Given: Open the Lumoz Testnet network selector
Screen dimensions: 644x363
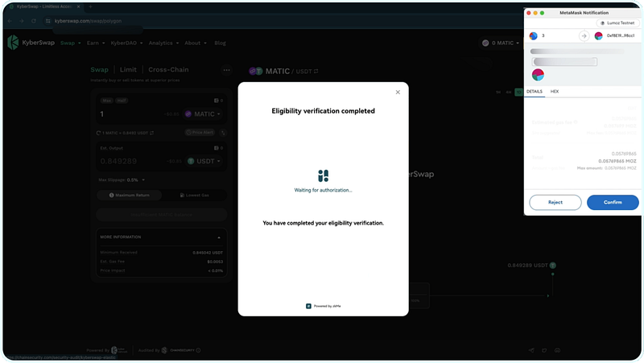Looking at the screenshot, I should (x=617, y=23).
